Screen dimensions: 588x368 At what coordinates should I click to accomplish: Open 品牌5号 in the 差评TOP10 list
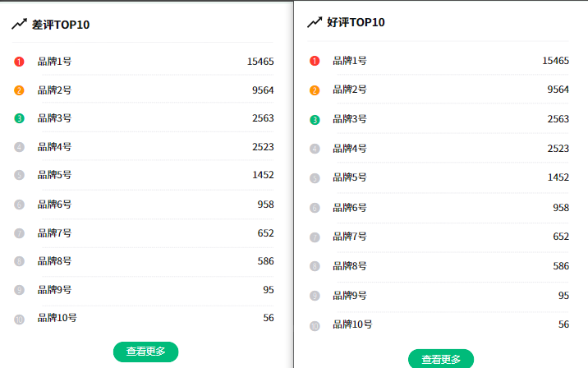[54, 175]
